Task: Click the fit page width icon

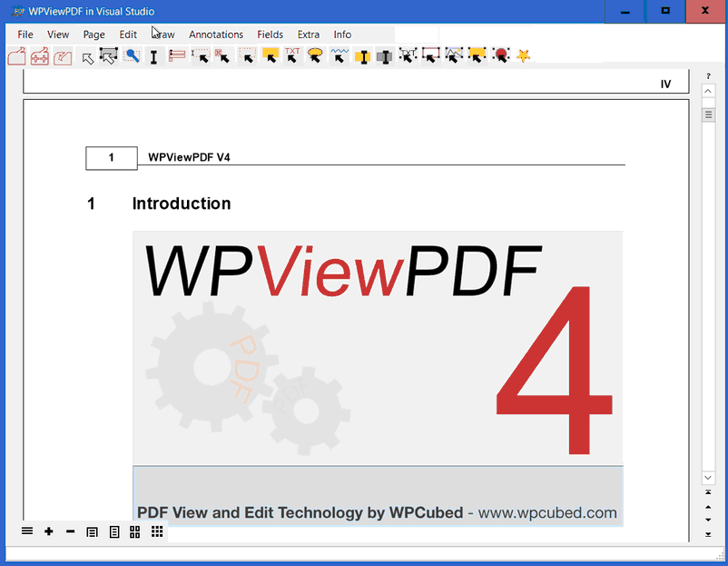Action: pyautogui.click(x=92, y=532)
